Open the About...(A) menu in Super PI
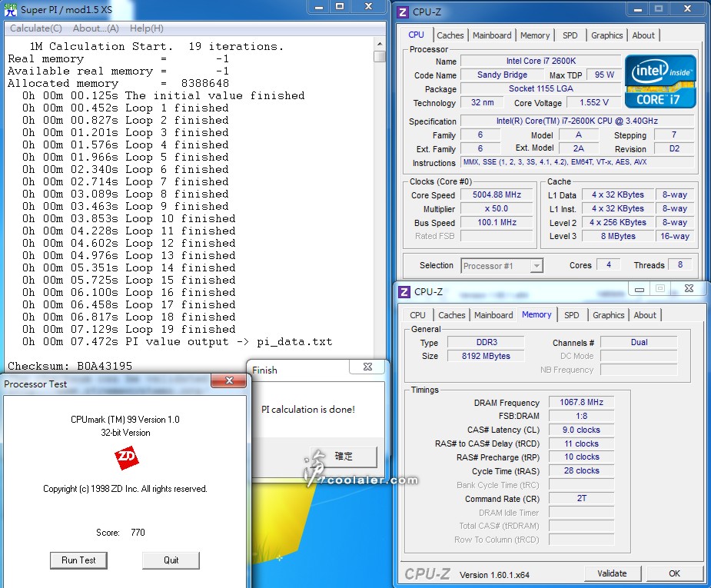The height and width of the screenshot is (588, 711). [x=95, y=28]
